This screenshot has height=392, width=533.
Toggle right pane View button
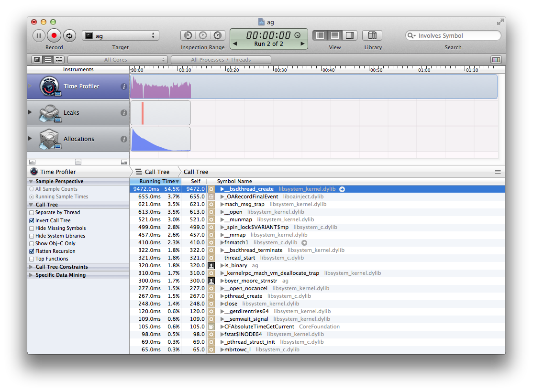coord(349,35)
